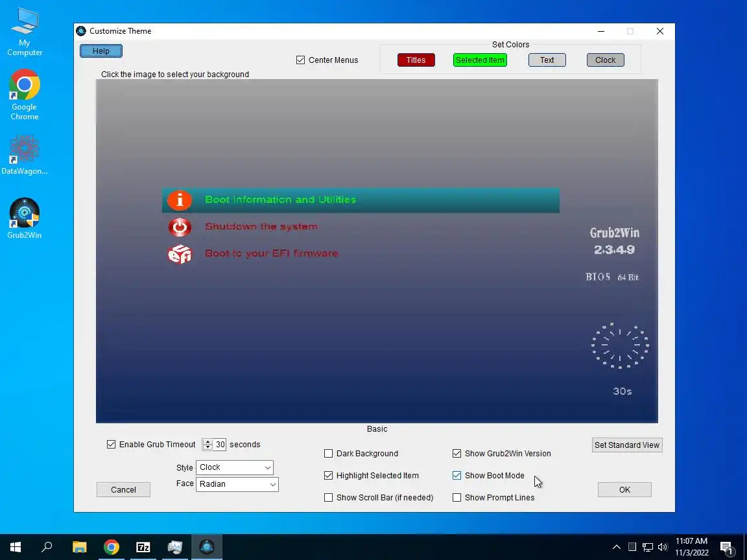Click the tray icon left of the network icon

click(632, 546)
